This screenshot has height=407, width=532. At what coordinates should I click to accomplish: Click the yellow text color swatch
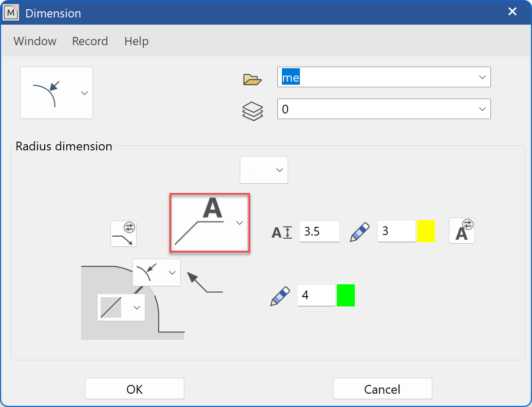pyautogui.click(x=426, y=231)
